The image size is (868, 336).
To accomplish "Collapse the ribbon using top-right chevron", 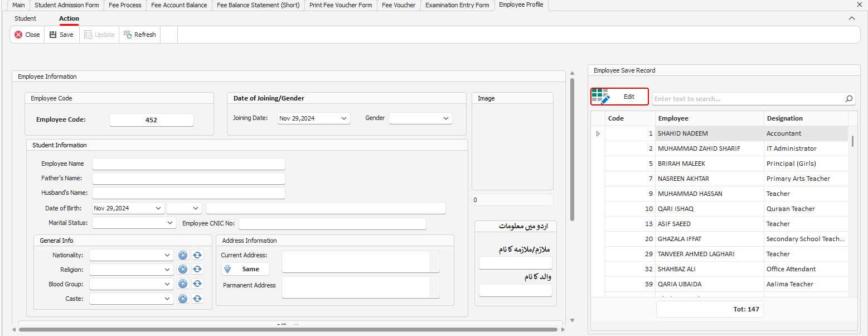I will (851, 18).
